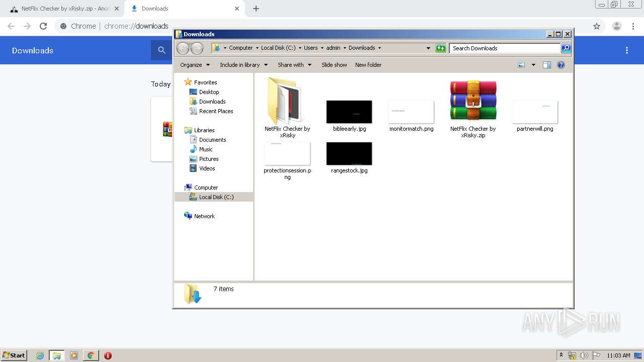Click the Change your view icon

[521, 65]
